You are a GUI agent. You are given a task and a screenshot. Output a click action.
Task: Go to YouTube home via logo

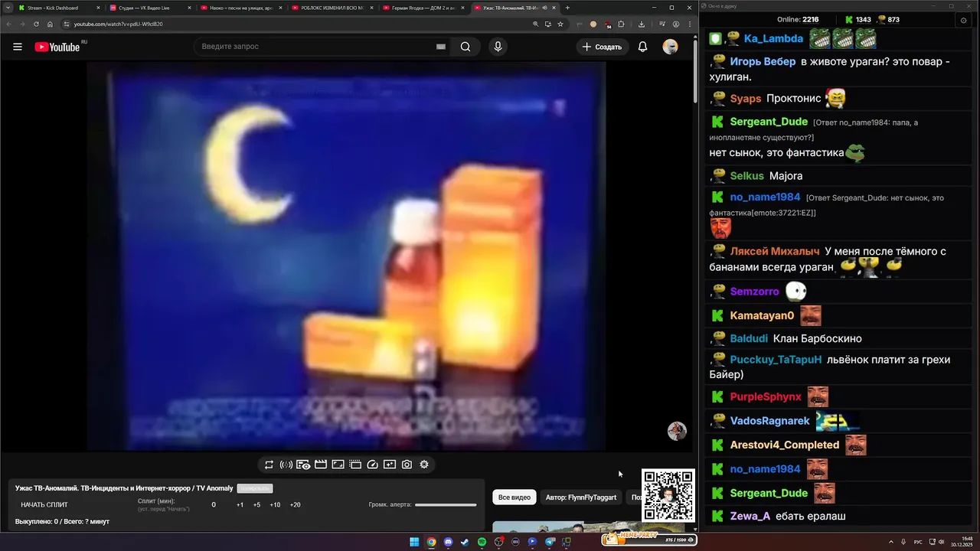[x=57, y=47]
